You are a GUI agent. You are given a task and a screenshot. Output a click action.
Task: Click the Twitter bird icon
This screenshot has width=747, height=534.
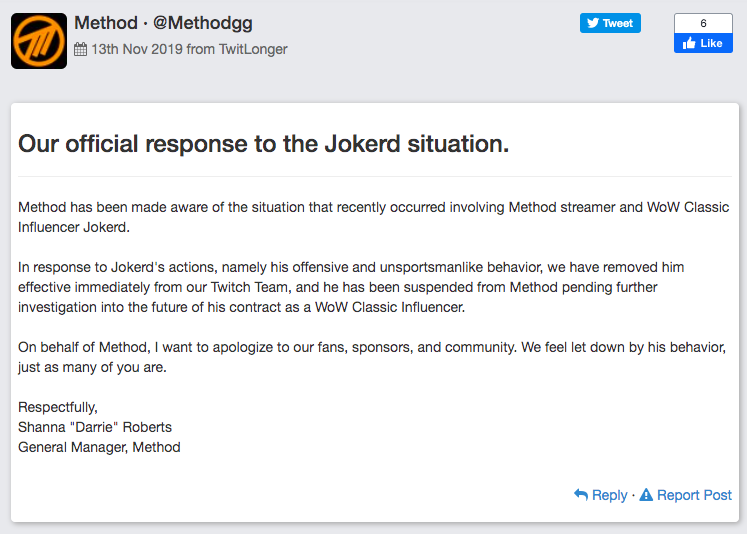pos(593,23)
